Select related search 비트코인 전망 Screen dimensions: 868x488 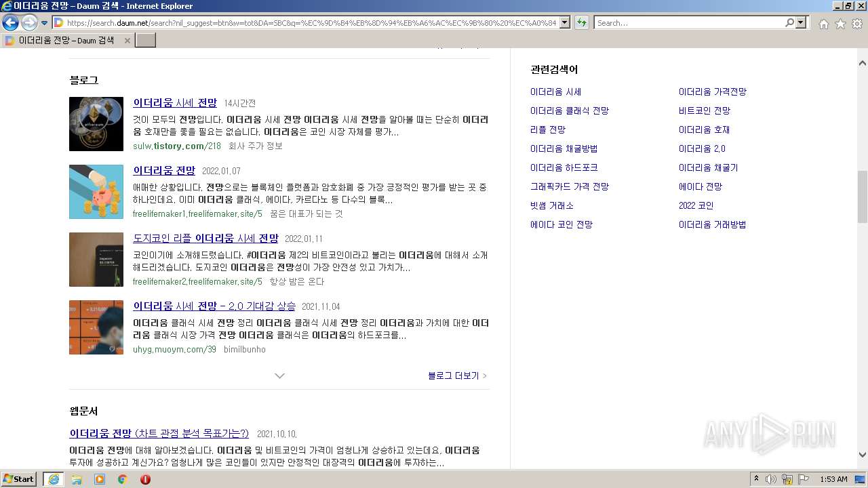pyautogui.click(x=705, y=110)
